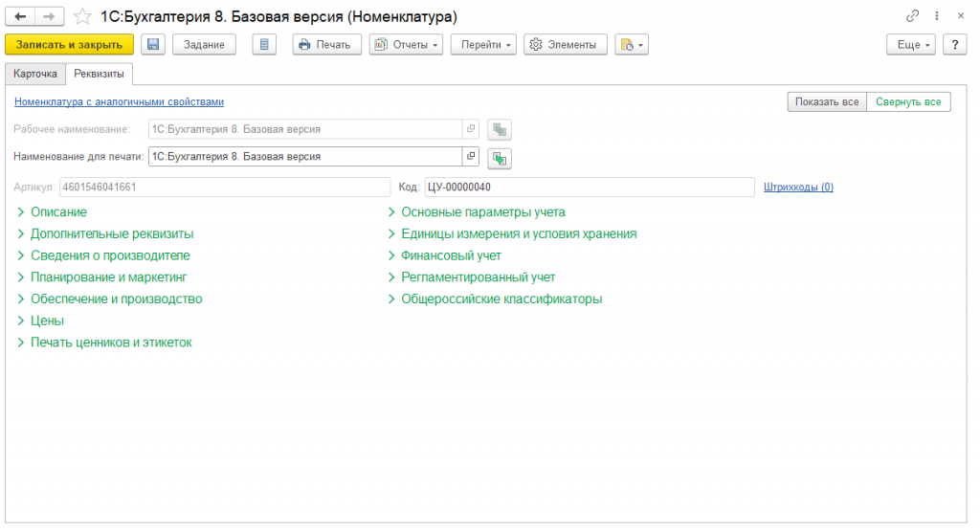The height and width of the screenshot is (531, 980).
Task: Open the Отчеты dropdown
Action: 406,44
